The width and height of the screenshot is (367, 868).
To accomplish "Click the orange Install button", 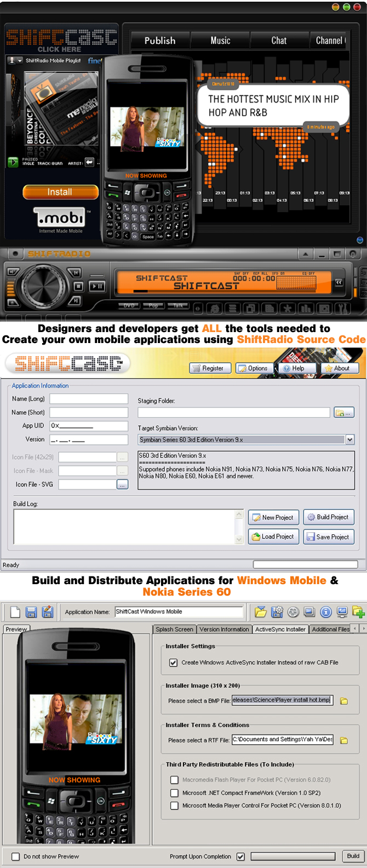I will point(60,192).
